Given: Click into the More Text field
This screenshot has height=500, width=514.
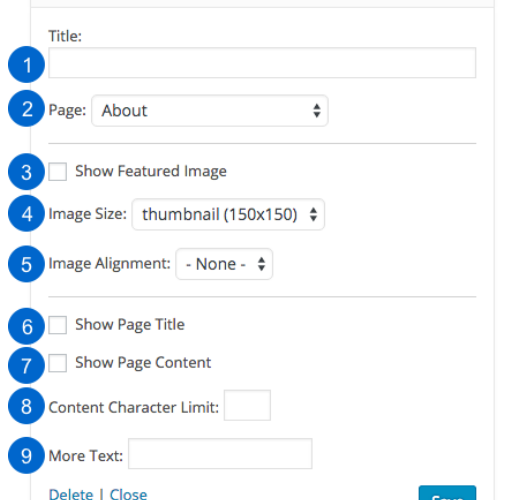Looking at the screenshot, I should (x=220, y=454).
